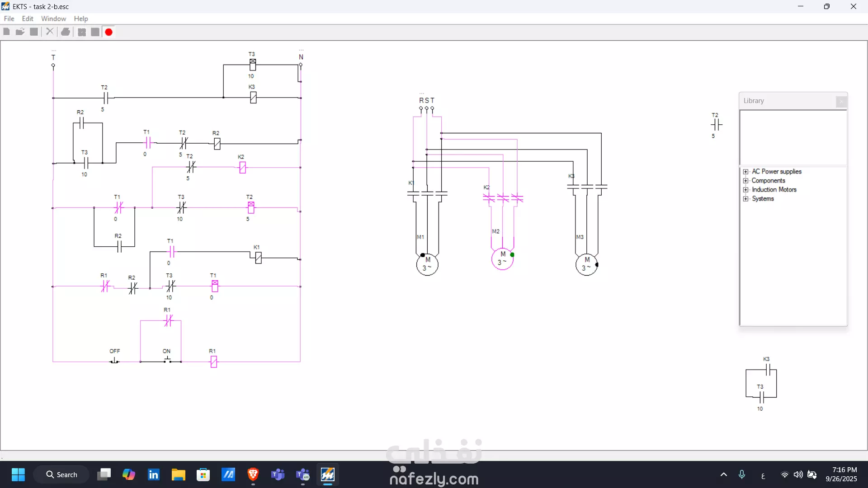Screen dimensions: 868x488
Task: Open the Window menu
Action: pyautogui.click(x=53, y=19)
